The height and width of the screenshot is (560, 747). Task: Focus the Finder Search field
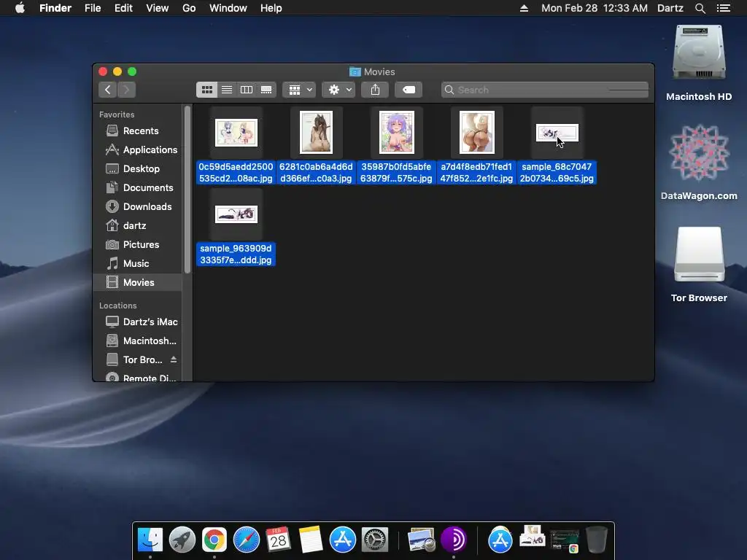pyautogui.click(x=545, y=90)
